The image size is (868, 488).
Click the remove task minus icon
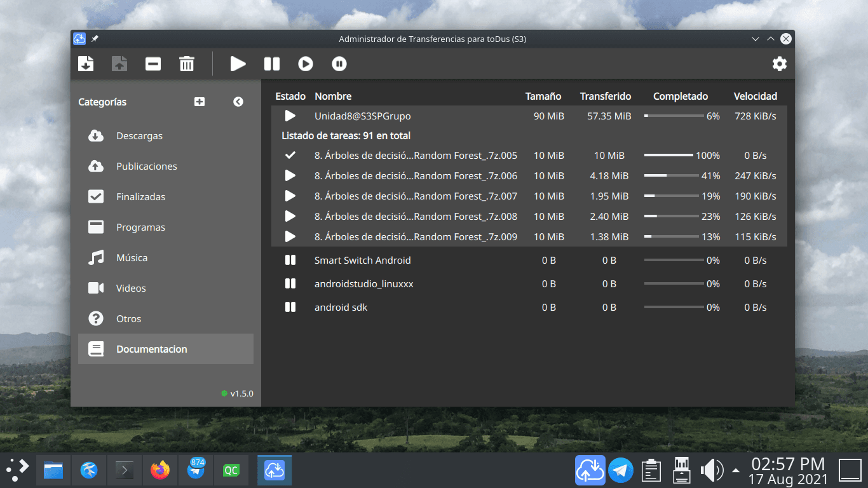pyautogui.click(x=153, y=64)
